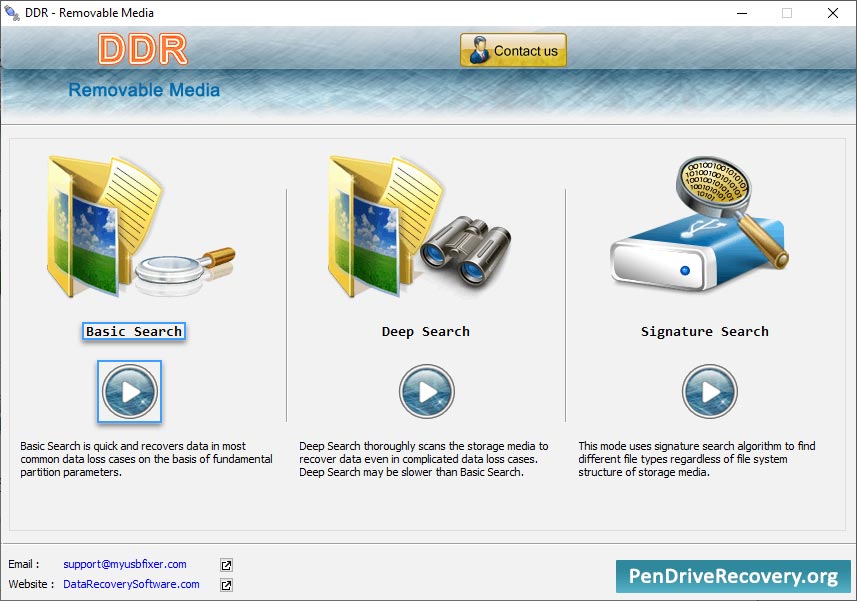Start Deep Search with its play button
Image resolution: width=857 pixels, height=601 pixels.
pos(427,392)
